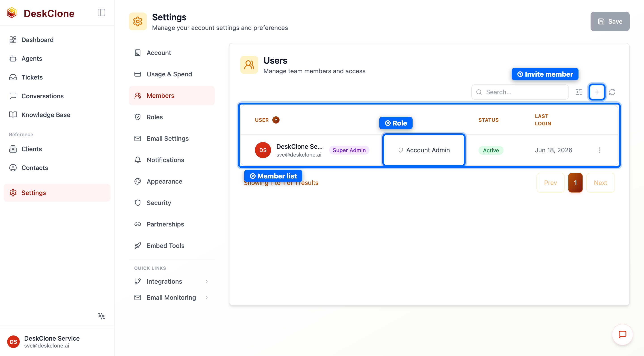Open Appearance settings
Image resolution: width=644 pixels, height=356 pixels.
click(172, 181)
